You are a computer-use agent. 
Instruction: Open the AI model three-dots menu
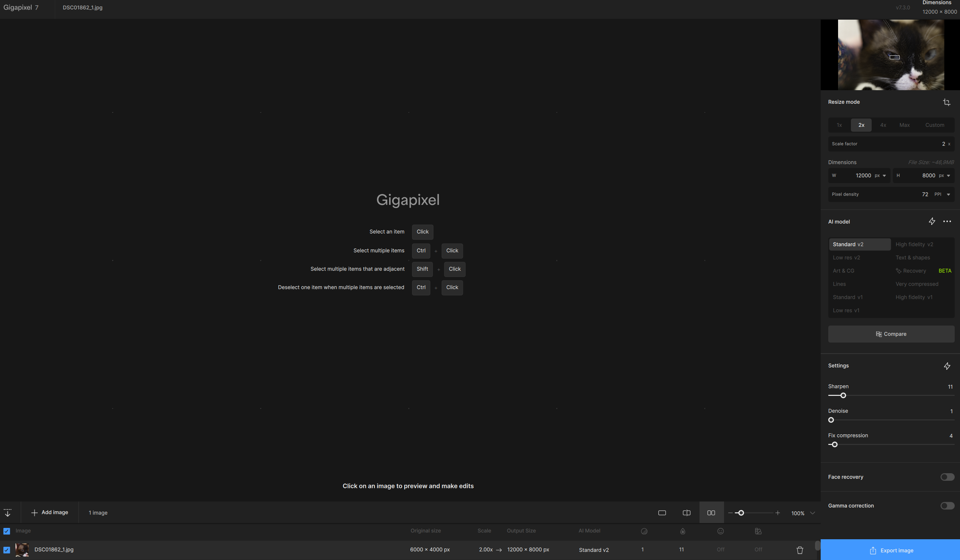947,222
